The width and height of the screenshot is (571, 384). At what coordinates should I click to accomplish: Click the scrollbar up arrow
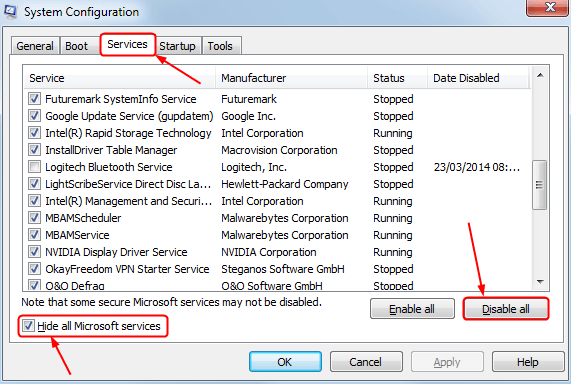[x=540, y=75]
